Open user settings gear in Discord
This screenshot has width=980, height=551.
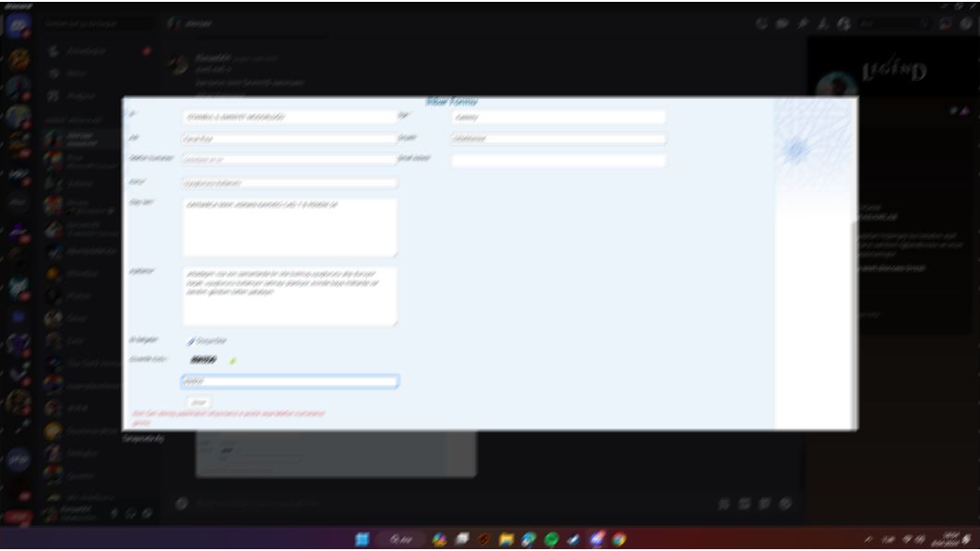pos(147,513)
